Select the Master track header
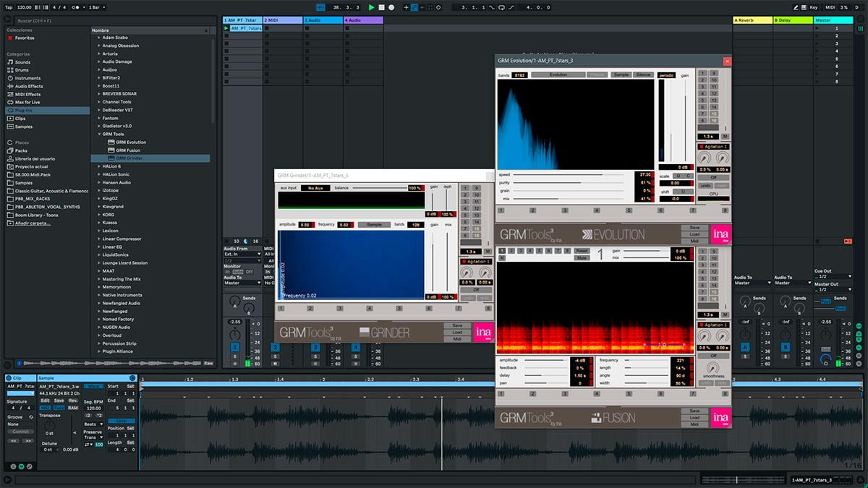Viewport: 868px width, 488px height. coord(834,20)
